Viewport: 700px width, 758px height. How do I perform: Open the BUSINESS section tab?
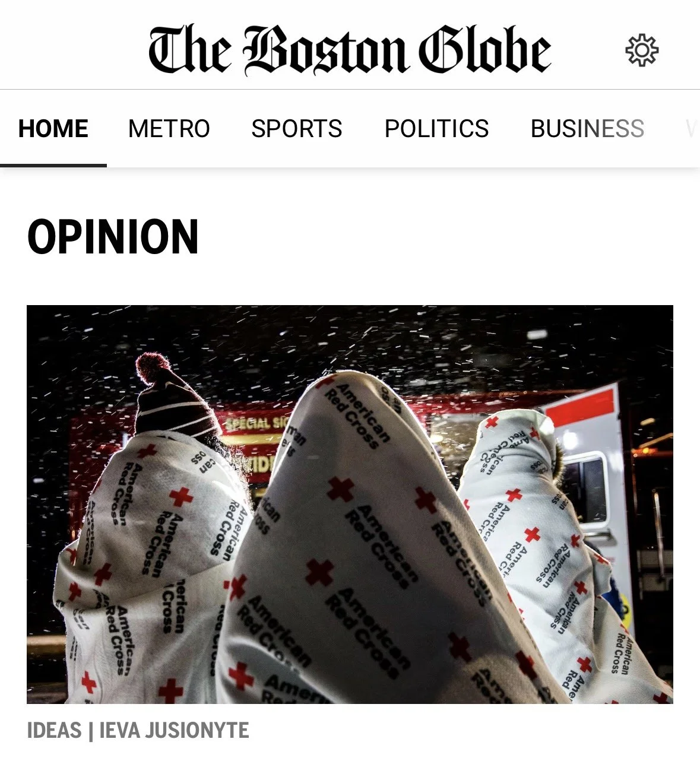point(587,128)
